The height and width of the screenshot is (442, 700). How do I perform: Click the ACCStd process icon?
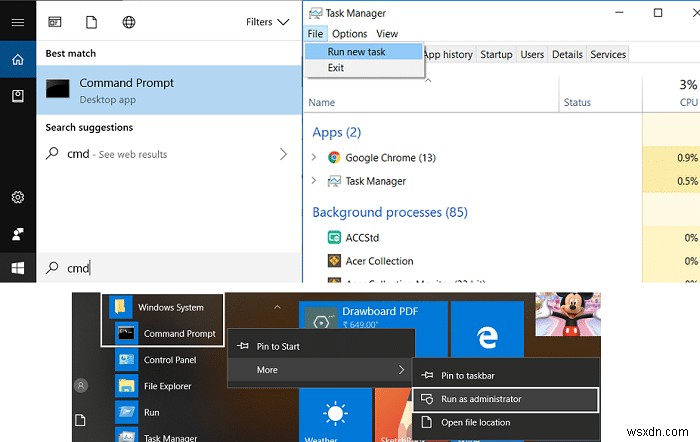(x=334, y=237)
